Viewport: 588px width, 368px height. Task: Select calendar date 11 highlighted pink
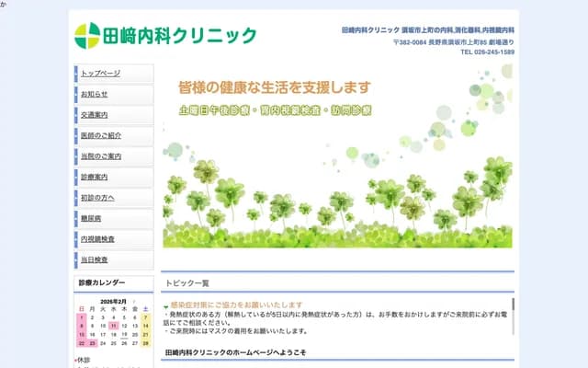click(x=114, y=326)
